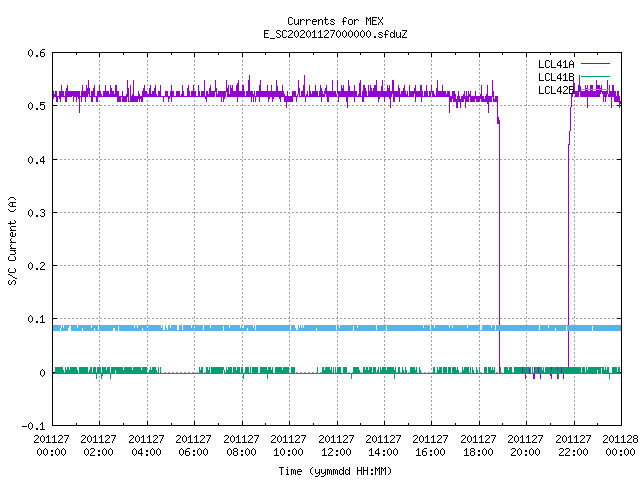The width and height of the screenshot is (640, 480).
Task: Click the x-axis tick 201127 16:00
Action: tap(431, 446)
